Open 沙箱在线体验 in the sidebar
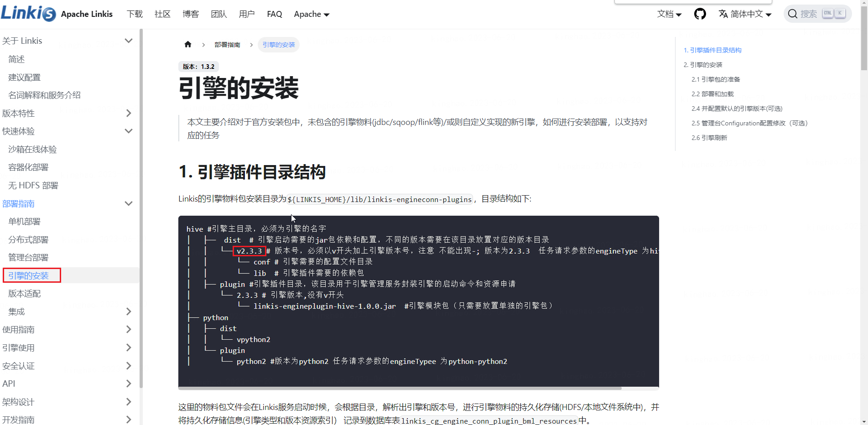This screenshot has height=425, width=868. click(x=32, y=149)
